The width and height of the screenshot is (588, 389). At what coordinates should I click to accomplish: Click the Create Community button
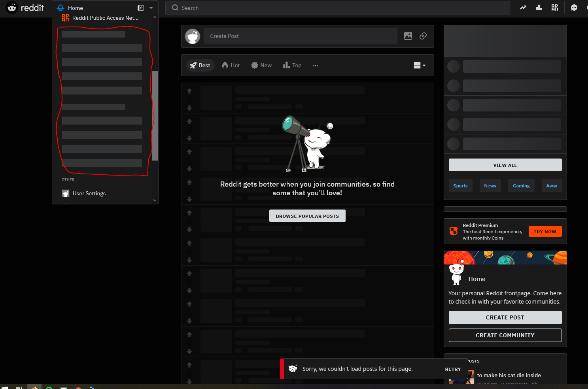(x=505, y=335)
